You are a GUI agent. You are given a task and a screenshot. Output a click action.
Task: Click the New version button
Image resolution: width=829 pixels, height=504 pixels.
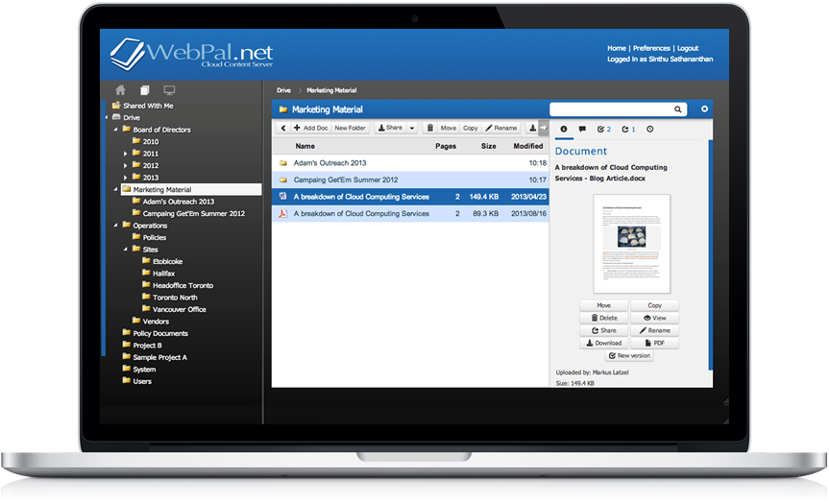(629, 355)
